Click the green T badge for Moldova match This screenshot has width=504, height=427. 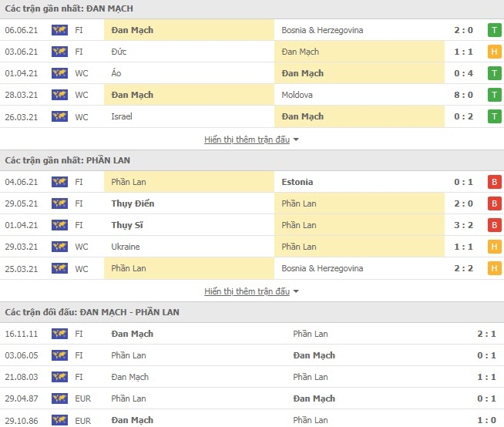point(494,95)
